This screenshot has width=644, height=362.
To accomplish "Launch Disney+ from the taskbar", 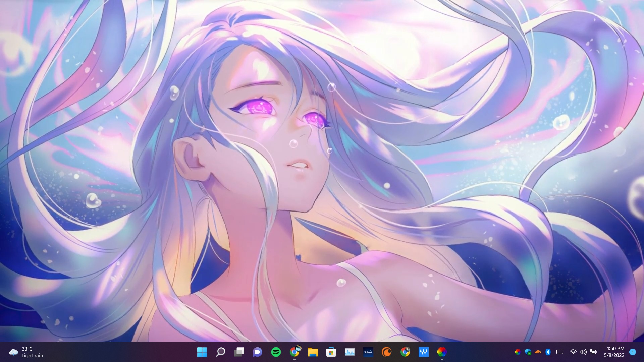I will (x=368, y=352).
